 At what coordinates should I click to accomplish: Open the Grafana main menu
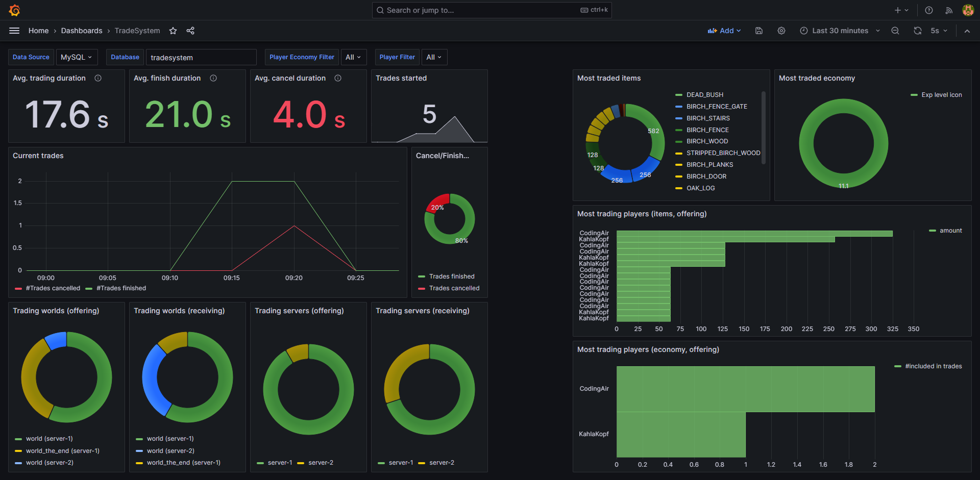tap(14, 31)
